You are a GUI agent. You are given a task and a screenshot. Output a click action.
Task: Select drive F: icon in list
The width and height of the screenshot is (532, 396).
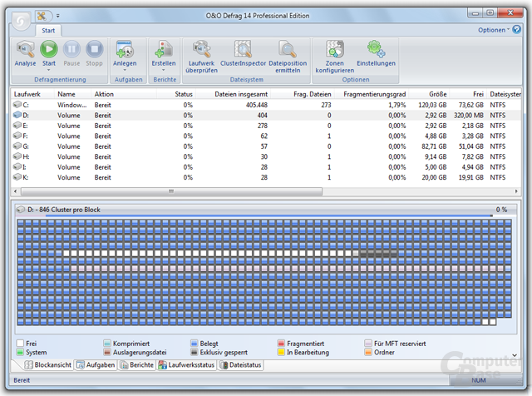(x=17, y=136)
